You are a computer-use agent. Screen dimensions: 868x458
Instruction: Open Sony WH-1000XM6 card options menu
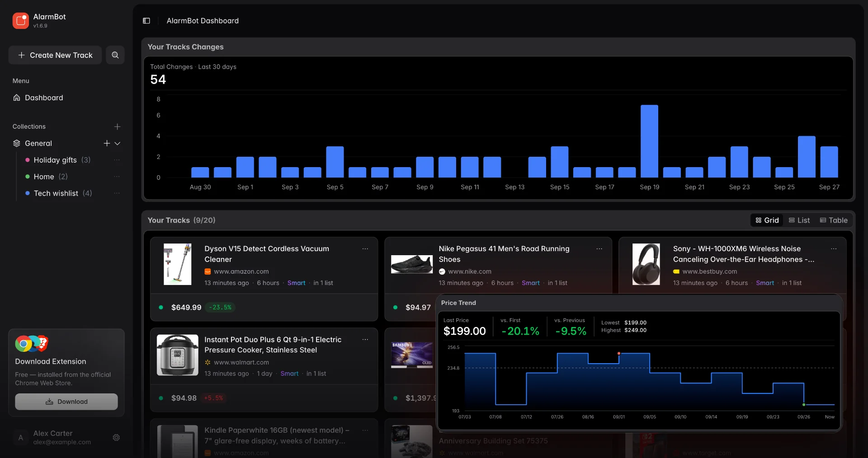[834, 249]
